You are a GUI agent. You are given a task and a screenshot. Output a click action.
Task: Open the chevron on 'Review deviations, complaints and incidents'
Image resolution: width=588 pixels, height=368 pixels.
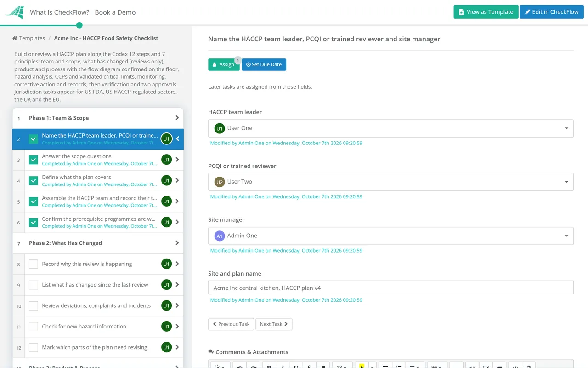177,305
